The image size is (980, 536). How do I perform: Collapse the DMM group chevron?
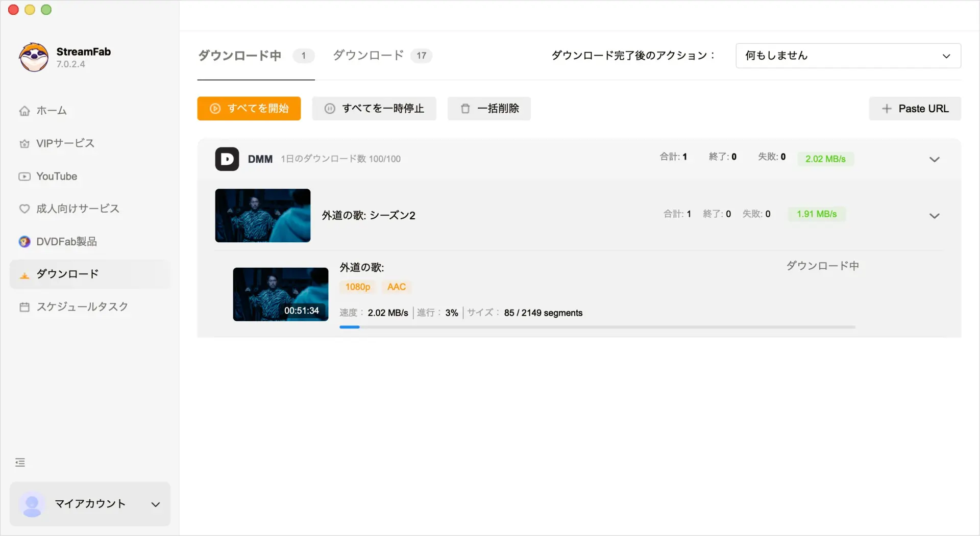coord(934,160)
